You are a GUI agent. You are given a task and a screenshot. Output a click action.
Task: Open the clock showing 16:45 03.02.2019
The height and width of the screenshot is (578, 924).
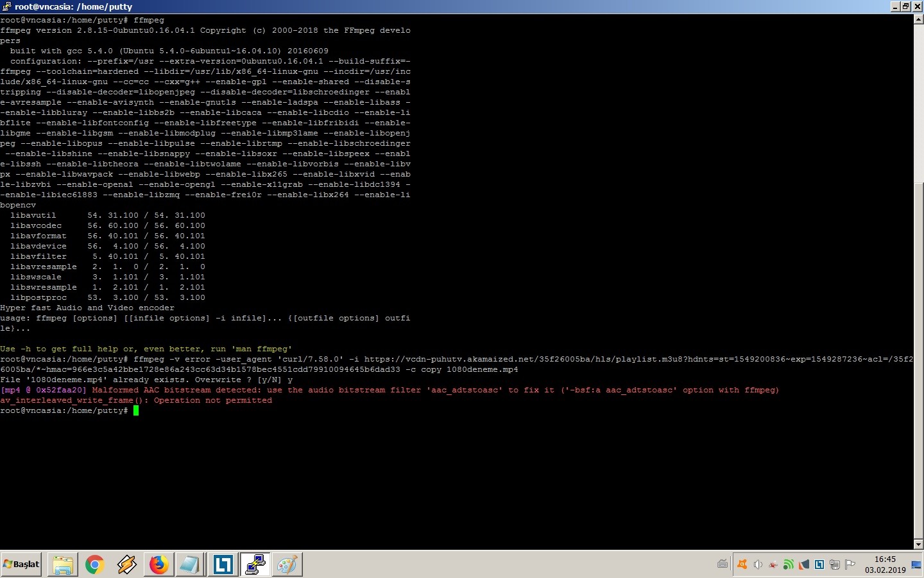pos(885,565)
